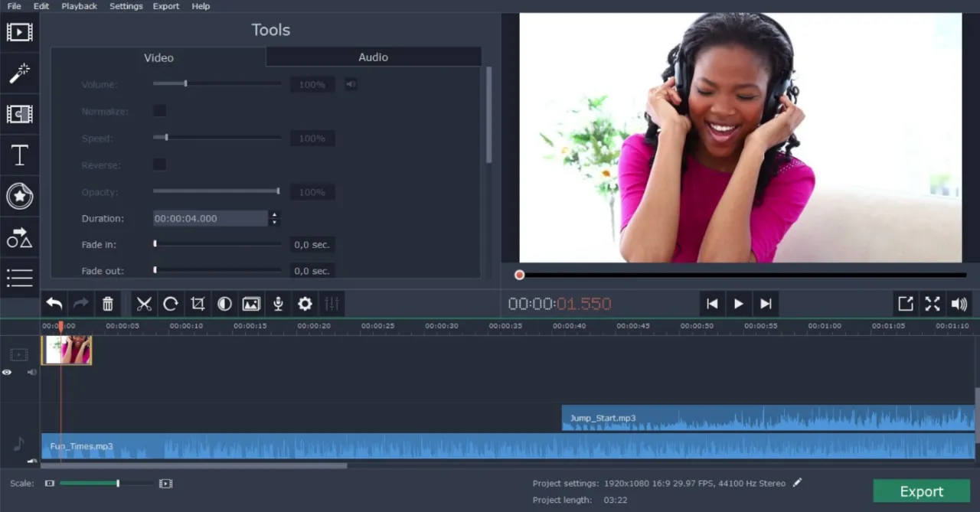This screenshot has width=980, height=512.
Task: Open the Filters magic wand panel
Action: (x=19, y=73)
